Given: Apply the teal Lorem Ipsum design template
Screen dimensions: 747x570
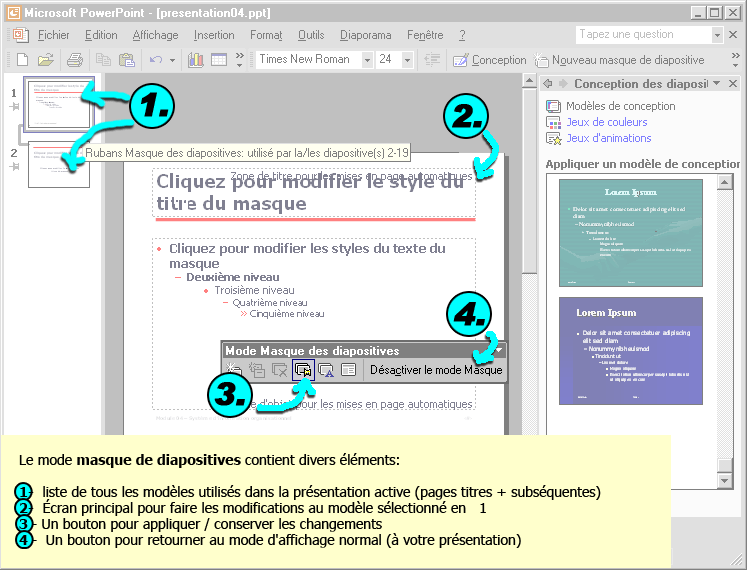Looking at the screenshot, I should 631,233.
